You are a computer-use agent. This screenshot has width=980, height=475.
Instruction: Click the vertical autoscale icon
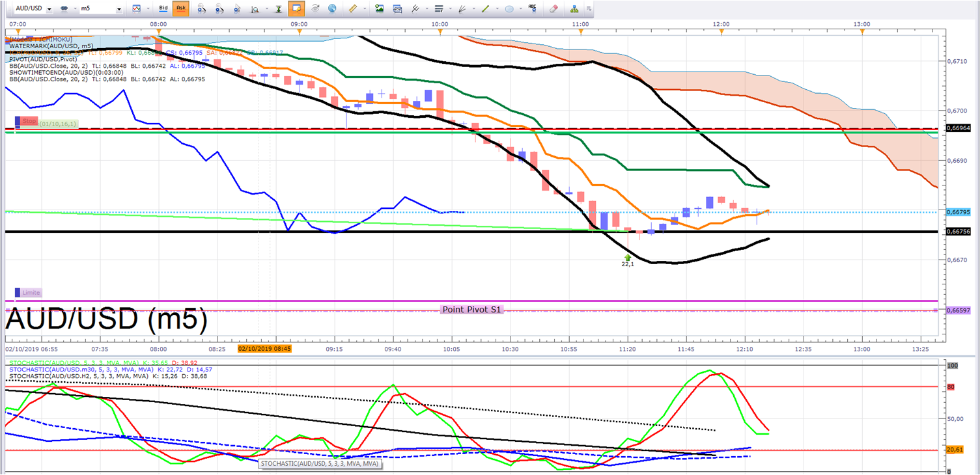pyautogui.click(x=279, y=9)
